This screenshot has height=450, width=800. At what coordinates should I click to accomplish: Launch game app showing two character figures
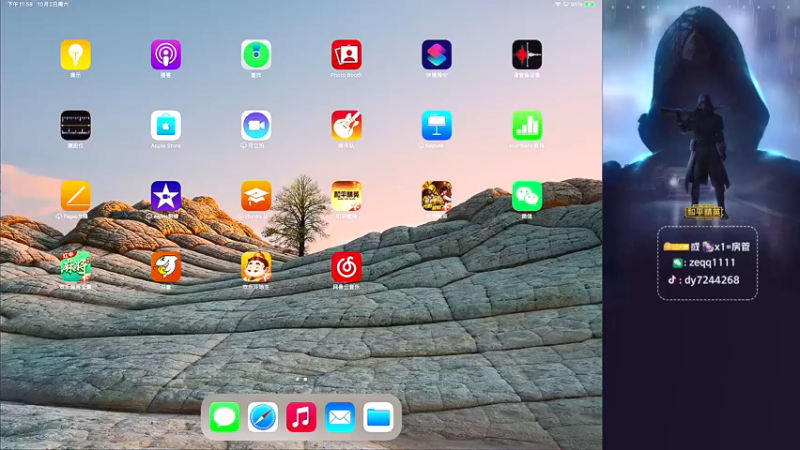click(437, 196)
